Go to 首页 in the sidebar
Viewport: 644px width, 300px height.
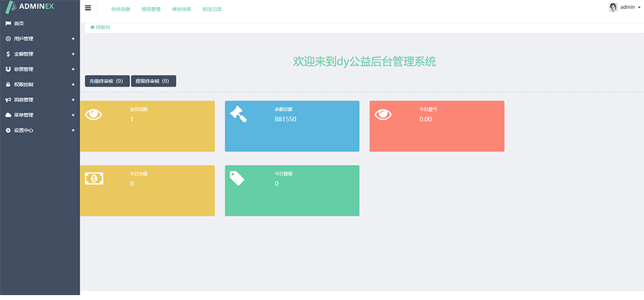click(x=19, y=23)
